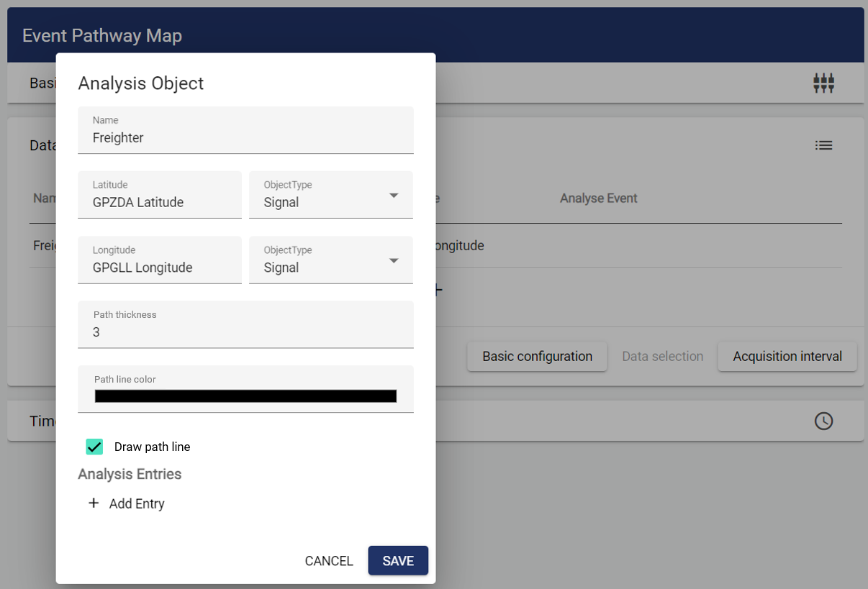Click the clock icon in the bottom panel header
868x589 pixels.
point(823,421)
